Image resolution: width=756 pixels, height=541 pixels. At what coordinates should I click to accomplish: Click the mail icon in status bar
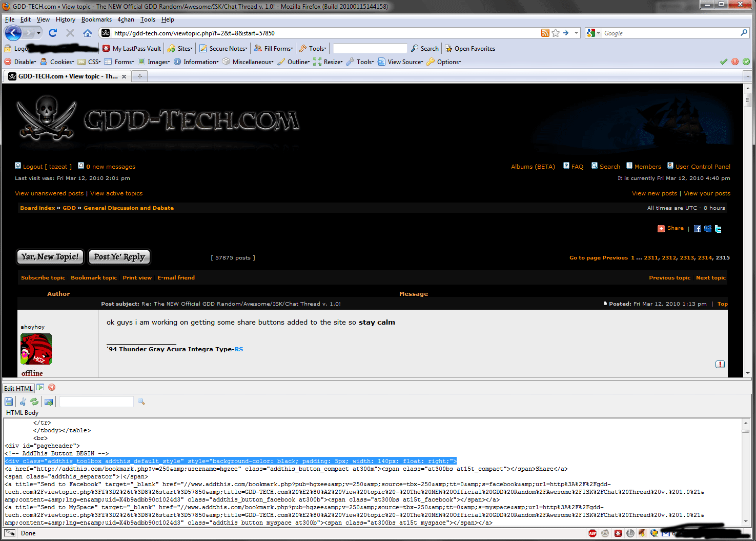point(665,533)
